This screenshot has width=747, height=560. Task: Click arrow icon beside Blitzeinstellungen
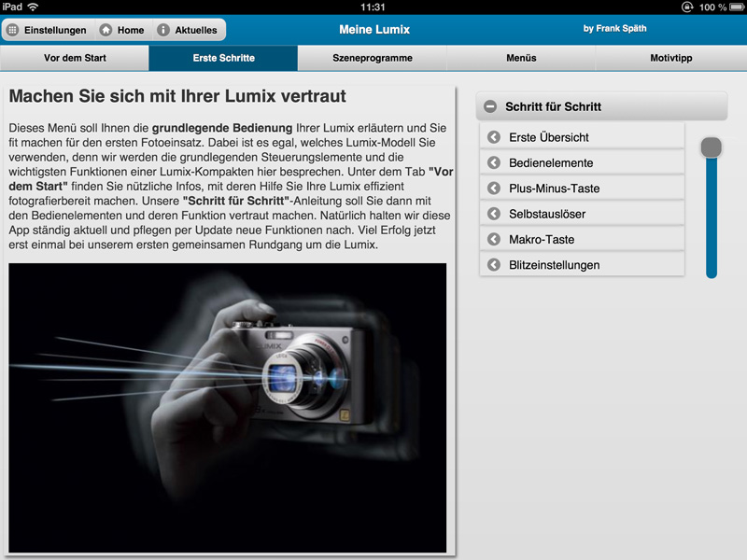click(494, 265)
